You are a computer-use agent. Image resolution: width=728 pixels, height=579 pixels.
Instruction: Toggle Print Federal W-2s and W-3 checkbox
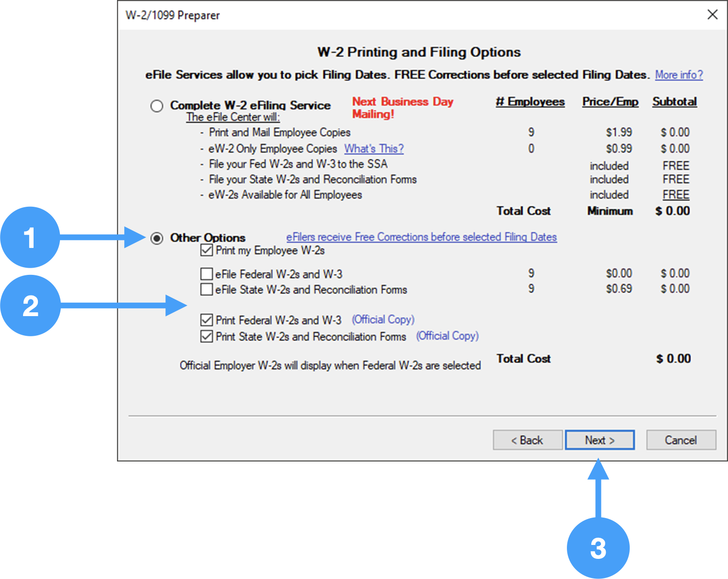pos(207,320)
